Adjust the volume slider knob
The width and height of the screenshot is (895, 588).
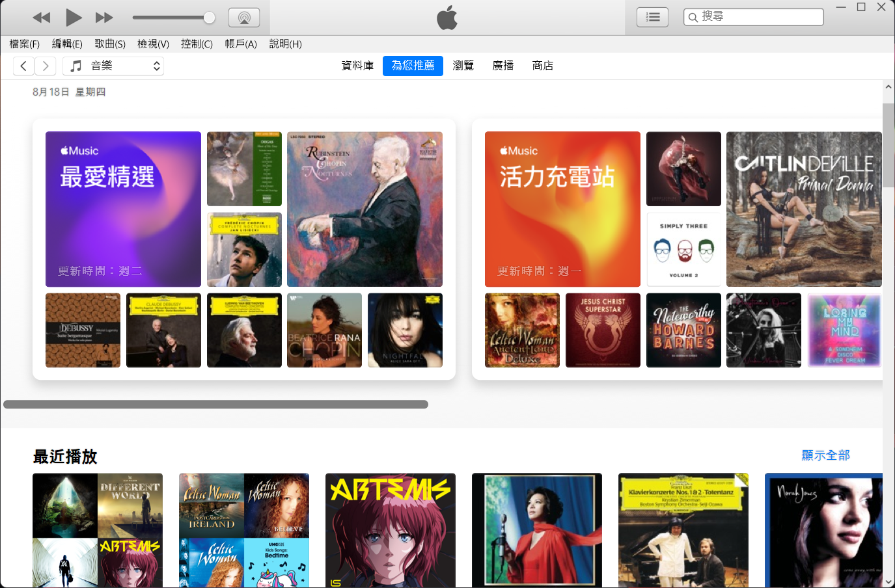(x=209, y=18)
